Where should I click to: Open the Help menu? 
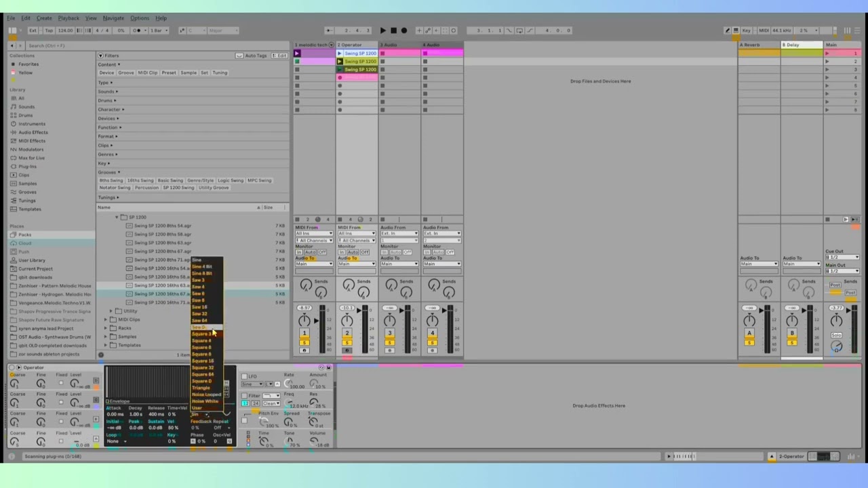pyautogui.click(x=161, y=18)
